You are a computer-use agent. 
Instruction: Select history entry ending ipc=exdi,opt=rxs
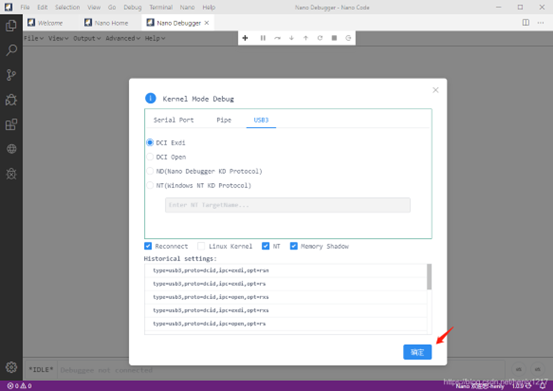pyautogui.click(x=286, y=311)
